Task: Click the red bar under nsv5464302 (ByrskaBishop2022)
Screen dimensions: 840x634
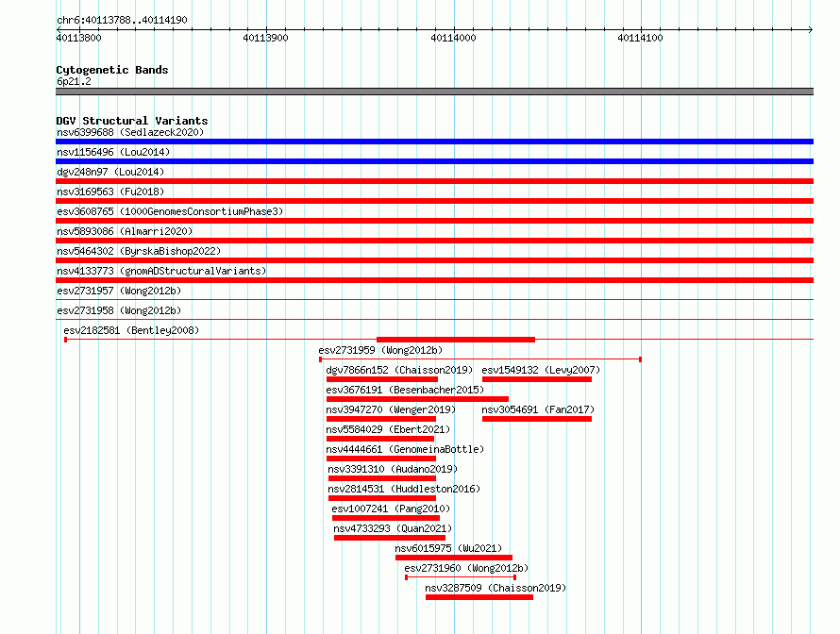Action: (434, 260)
